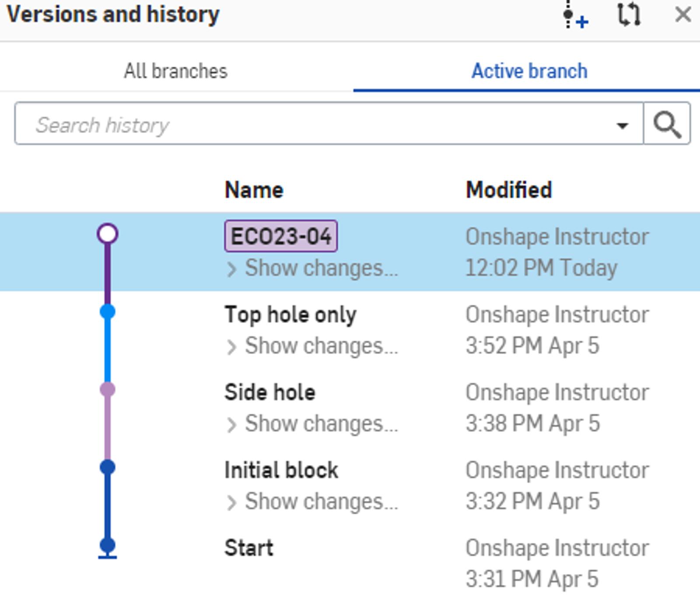Close the Versions and history panel

click(x=682, y=15)
